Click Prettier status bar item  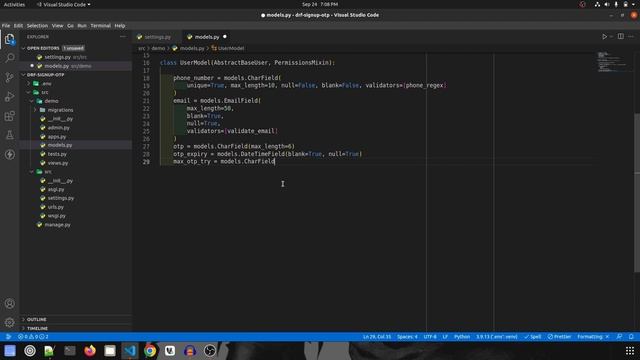[x=559, y=337]
